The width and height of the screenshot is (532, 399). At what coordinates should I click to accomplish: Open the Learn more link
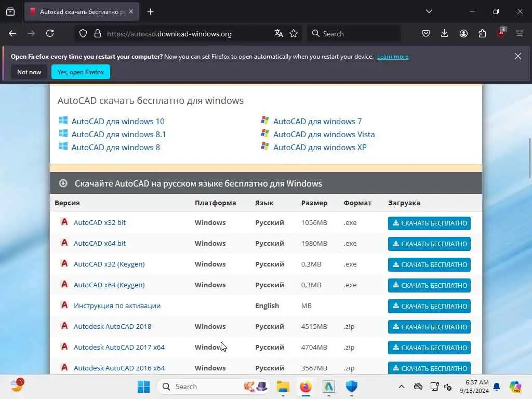click(x=393, y=57)
